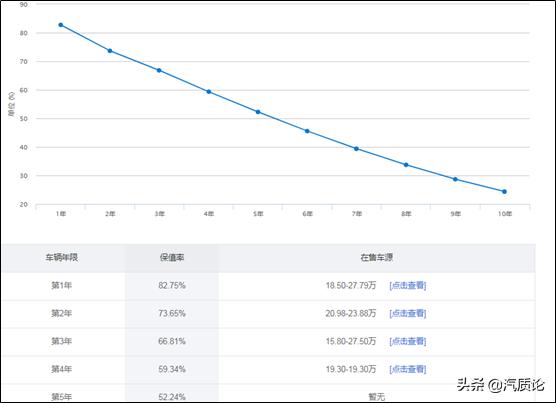
Task: Select the 18.50-27.79万 price range text
Action: pos(351,285)
